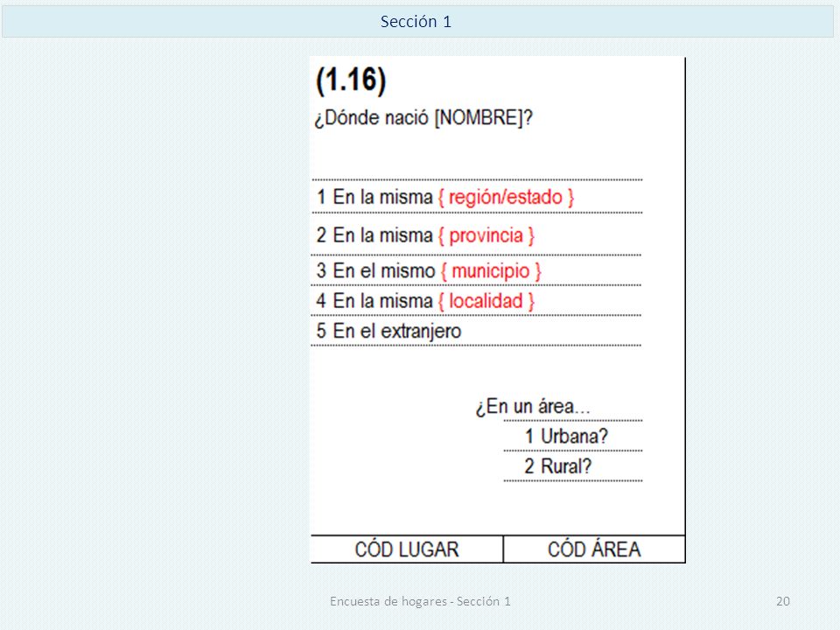Select the question '¿Dónde nació [NOMBRE]?'
Screen dimensions: 840x630
coord(423,118)
